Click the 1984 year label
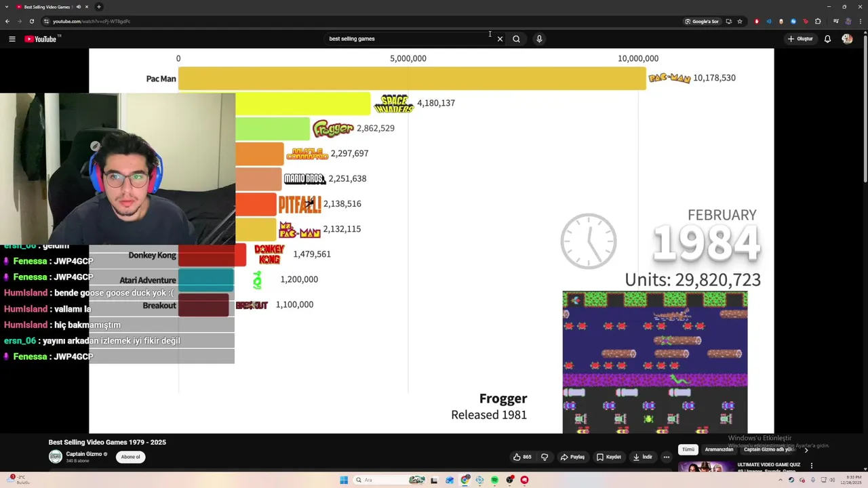868x488 pixels. (x=706, y=243)
